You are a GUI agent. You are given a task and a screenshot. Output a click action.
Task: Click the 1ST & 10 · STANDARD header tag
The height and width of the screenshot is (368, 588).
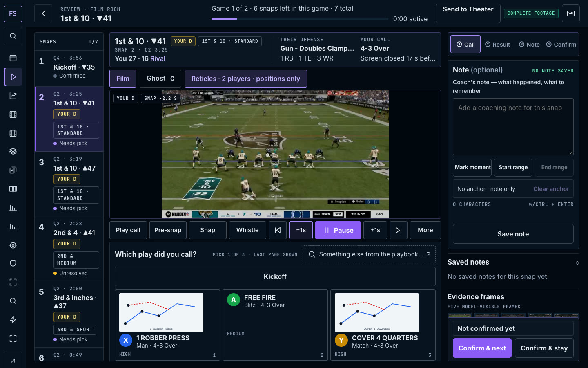[x=230, y=41]
